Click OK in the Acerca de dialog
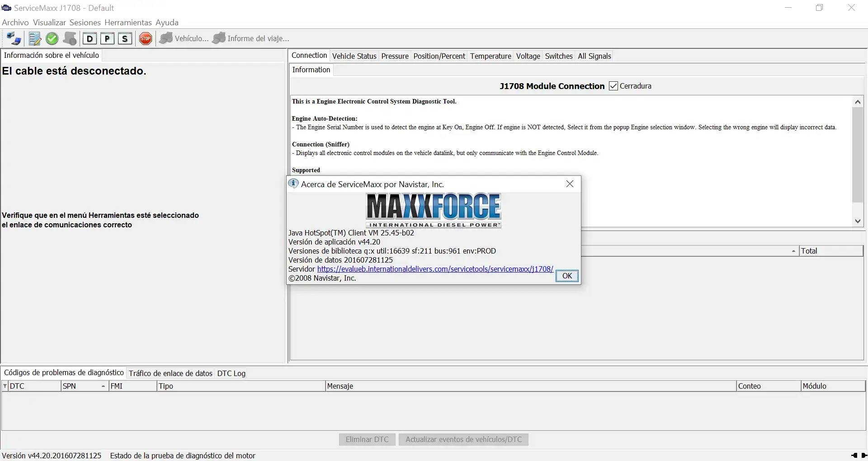 tap(567, 276)
